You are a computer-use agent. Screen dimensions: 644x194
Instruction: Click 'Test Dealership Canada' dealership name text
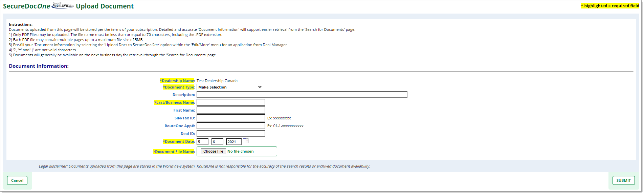click(x=217, y=81)
